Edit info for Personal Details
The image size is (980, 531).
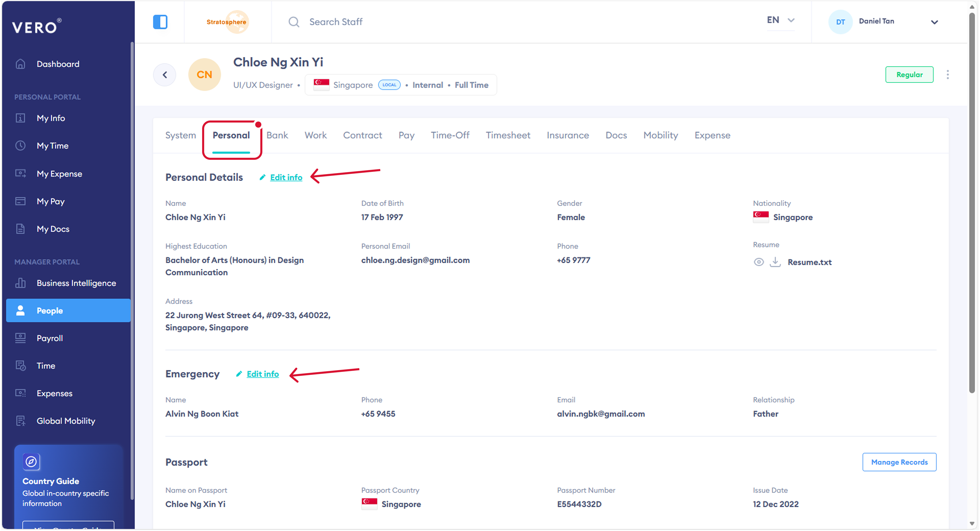point(286,177)
